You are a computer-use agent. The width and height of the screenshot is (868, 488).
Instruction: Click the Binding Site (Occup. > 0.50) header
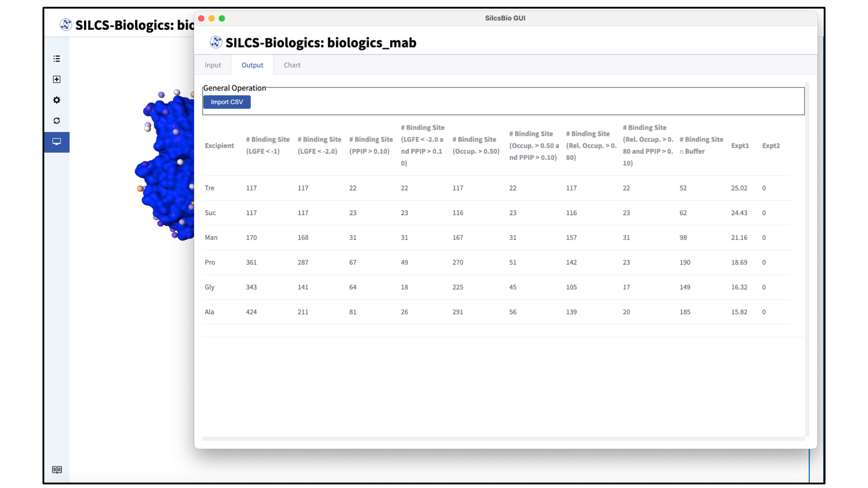click(476, 145)
